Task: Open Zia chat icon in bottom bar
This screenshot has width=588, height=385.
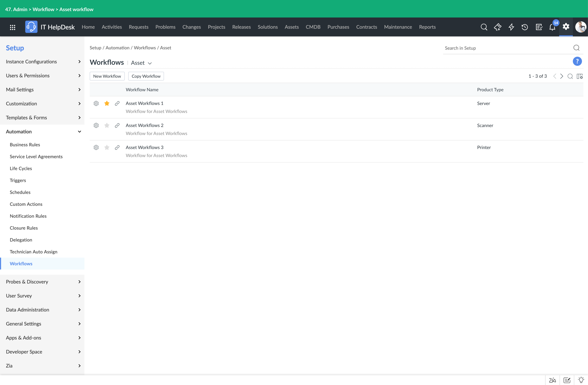Action: pos(552,380)
